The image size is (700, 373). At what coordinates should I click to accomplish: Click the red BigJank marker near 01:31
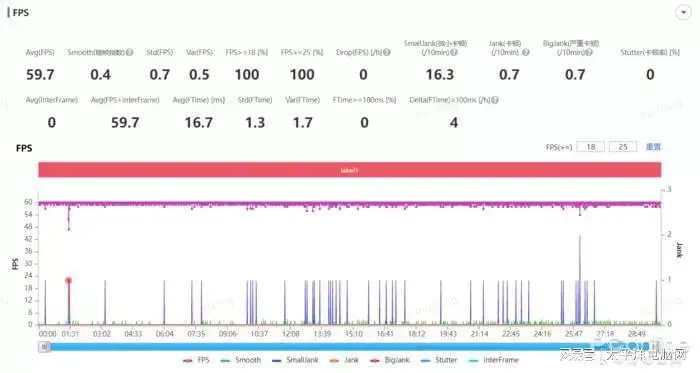(68, 281)
